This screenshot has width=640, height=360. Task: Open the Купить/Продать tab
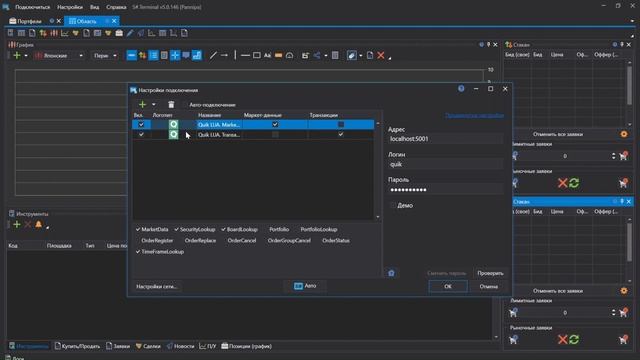tap(77, 346)
